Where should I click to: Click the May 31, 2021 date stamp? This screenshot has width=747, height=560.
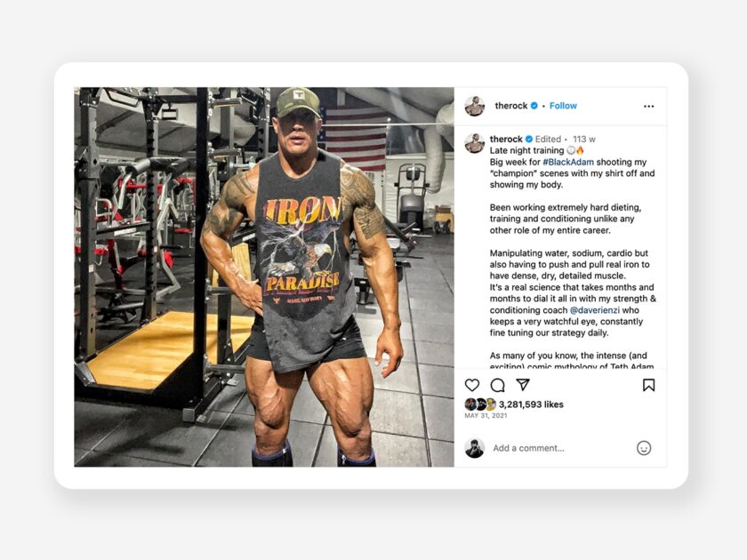tap(486, 416)
